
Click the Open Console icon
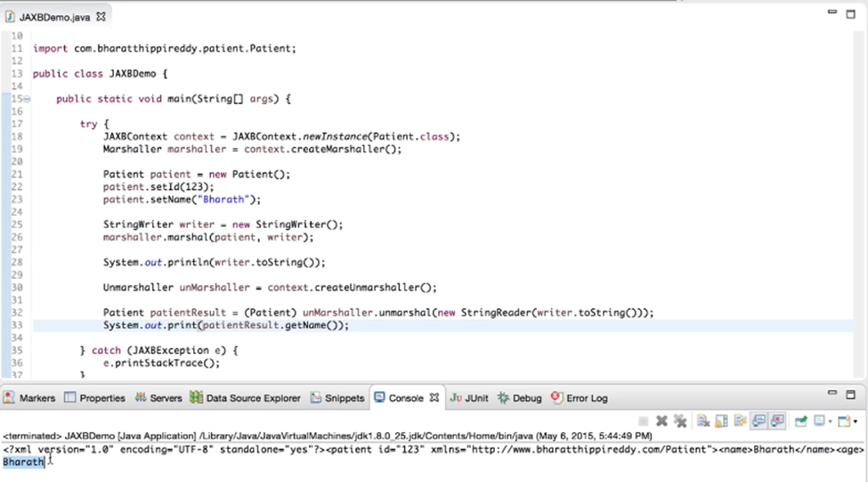[x=841, y=421]
